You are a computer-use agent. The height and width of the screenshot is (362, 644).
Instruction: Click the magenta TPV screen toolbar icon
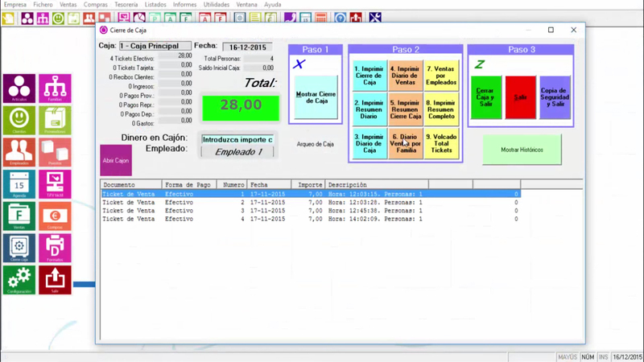pyautogui.click(x=124, y=18)
